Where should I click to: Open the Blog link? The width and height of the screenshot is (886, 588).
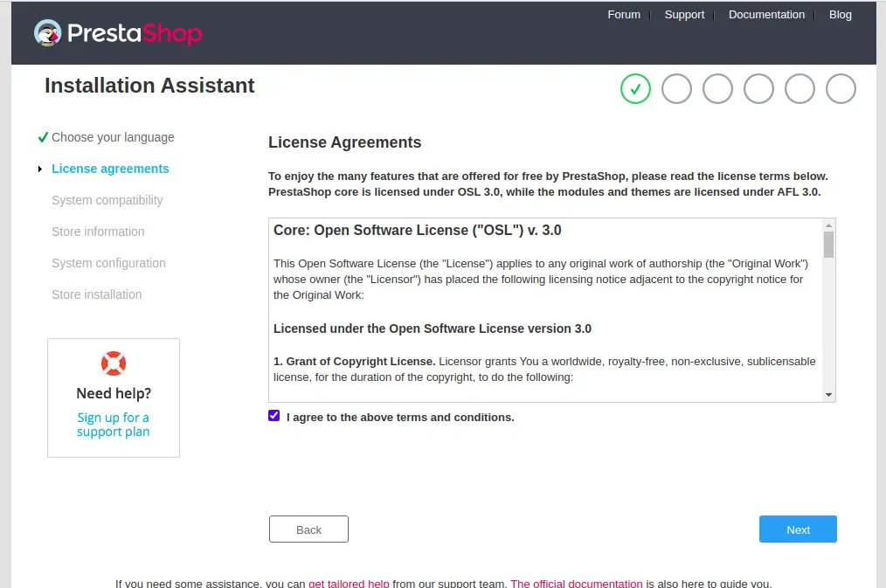(841, 15)
